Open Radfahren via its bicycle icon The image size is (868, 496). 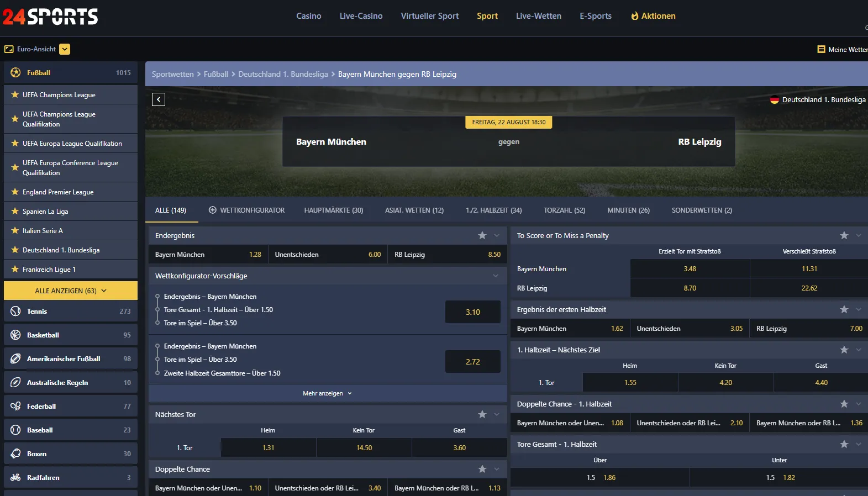pyautogui.click(x=15, y=477)
